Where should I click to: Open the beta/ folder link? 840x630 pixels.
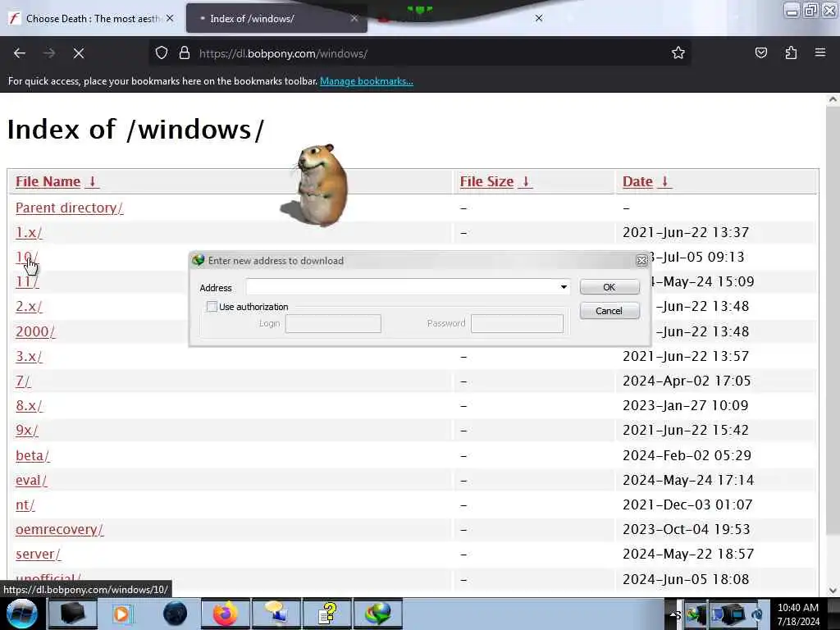[32, 455]
